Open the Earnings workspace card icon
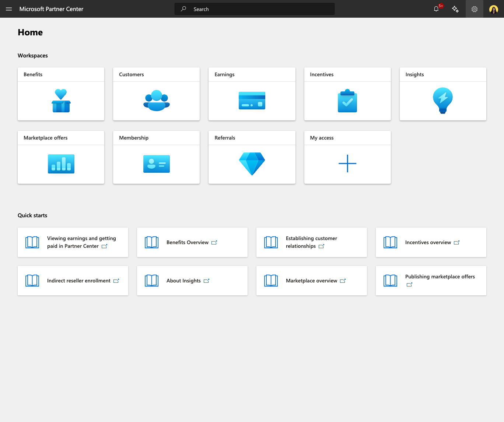The image size is (504, 422). [x=252, y=101]
